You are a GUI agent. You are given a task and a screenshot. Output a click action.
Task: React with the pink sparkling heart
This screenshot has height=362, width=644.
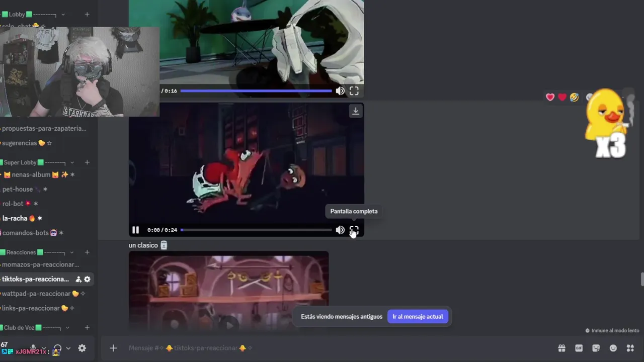(550, 97)
